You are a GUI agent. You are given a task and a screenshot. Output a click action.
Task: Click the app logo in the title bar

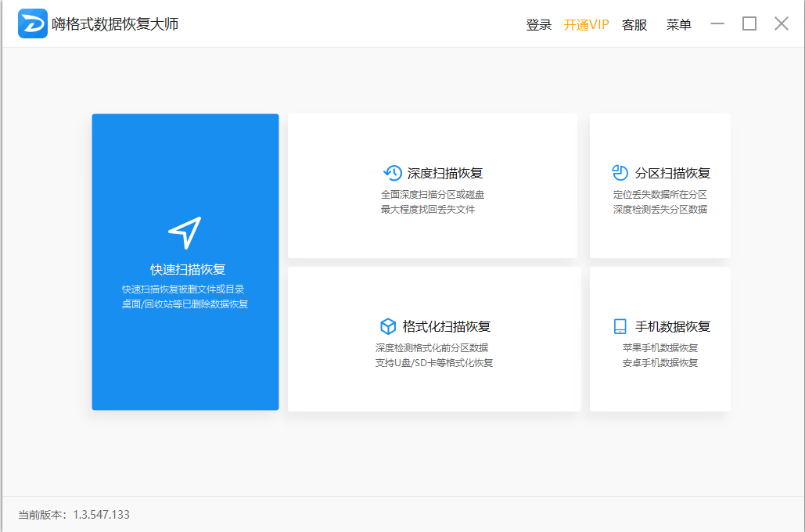point(33,23)
